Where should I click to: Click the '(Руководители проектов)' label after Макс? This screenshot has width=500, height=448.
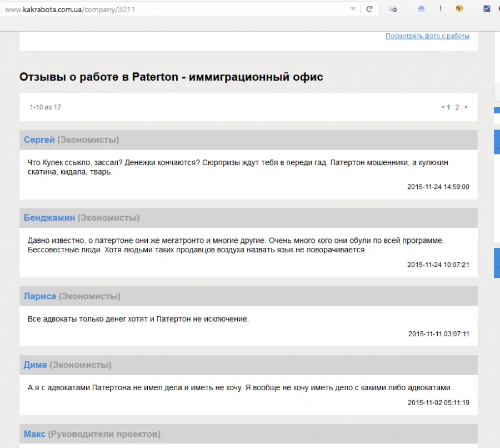coord(104,434)
